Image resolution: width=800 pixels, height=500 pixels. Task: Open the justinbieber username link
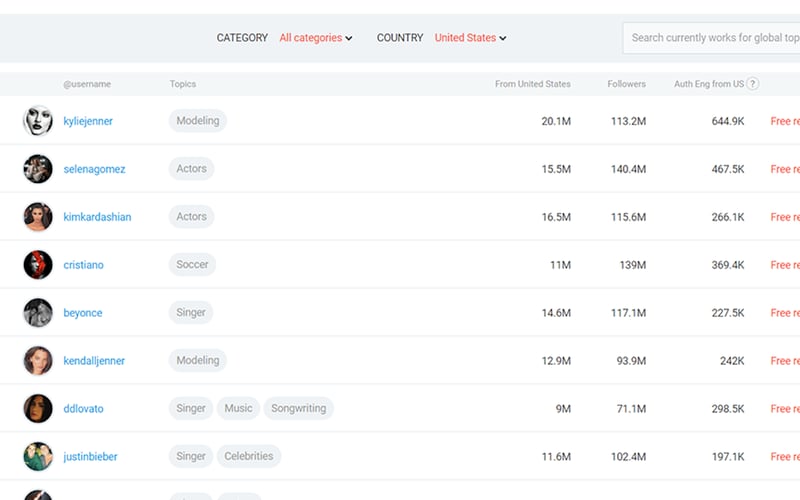point(90,457)
